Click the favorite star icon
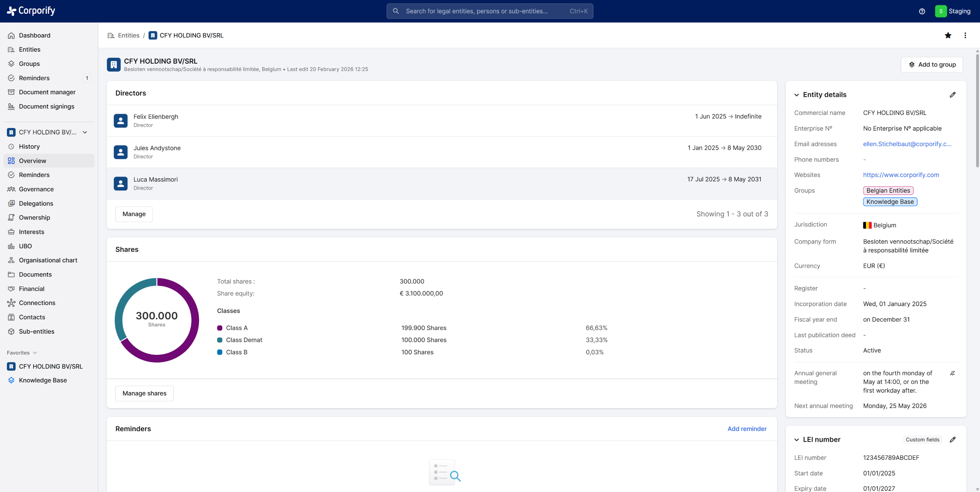980x492 pixels. [x=948, y=35]
